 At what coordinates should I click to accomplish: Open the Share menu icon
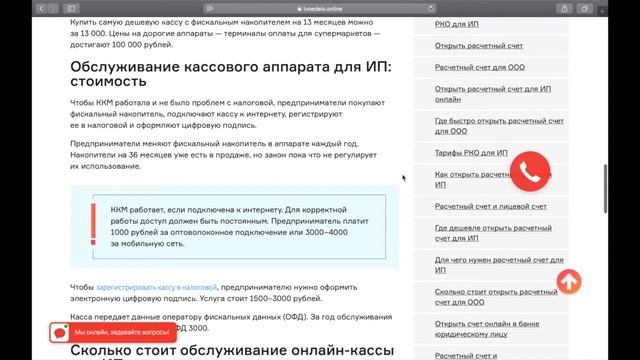564,8
